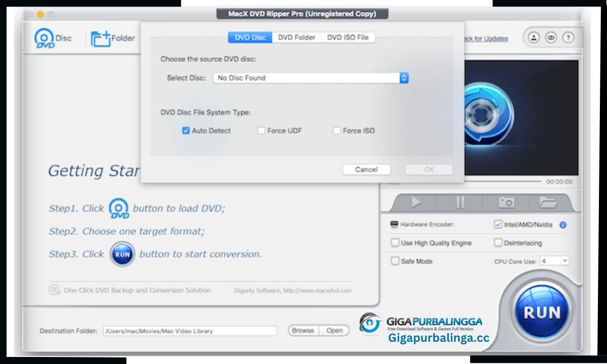Click the One-Click DVD Backup disc icon

(x=54, y=290)
